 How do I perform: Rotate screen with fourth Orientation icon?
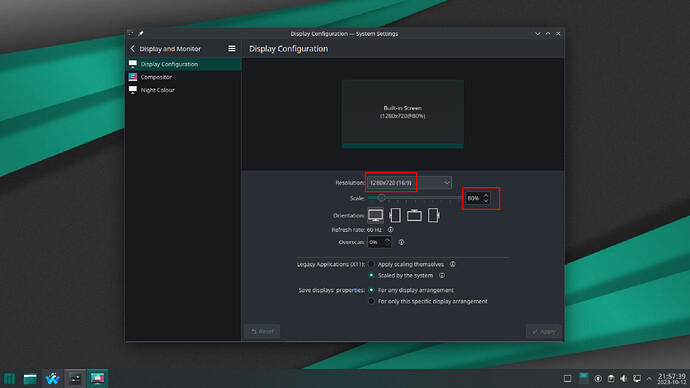[x=433, y=215]
